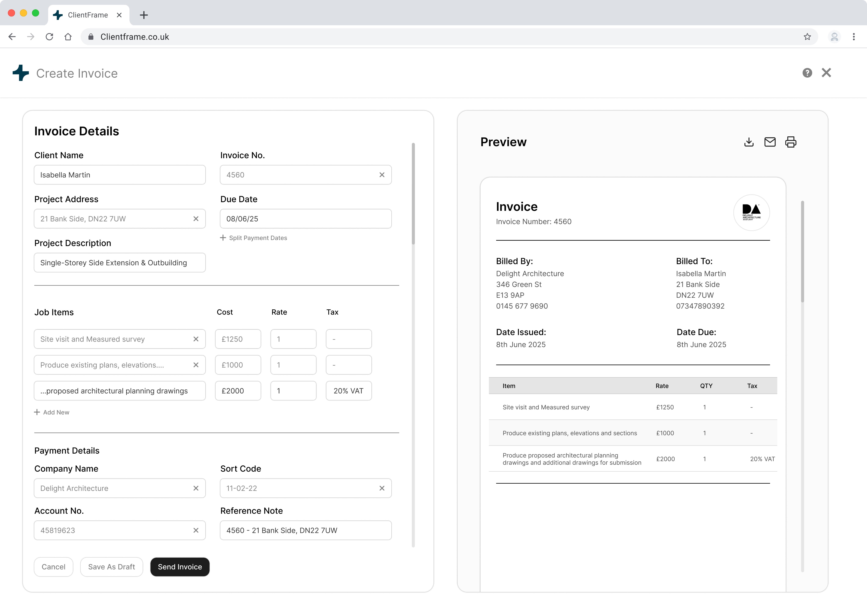
Task: Switch to the ClientFrame browser tab
Action: pos(87,15)
